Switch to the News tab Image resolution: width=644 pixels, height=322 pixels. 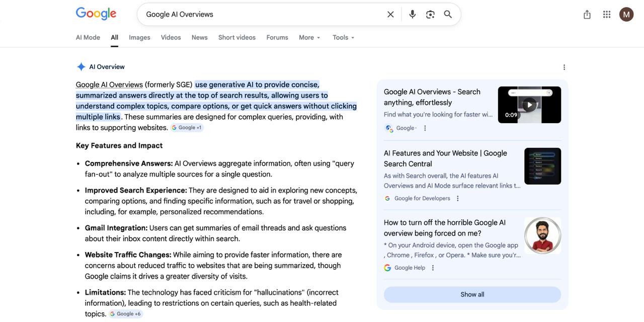pyautogui.click(x=200, y=38)
